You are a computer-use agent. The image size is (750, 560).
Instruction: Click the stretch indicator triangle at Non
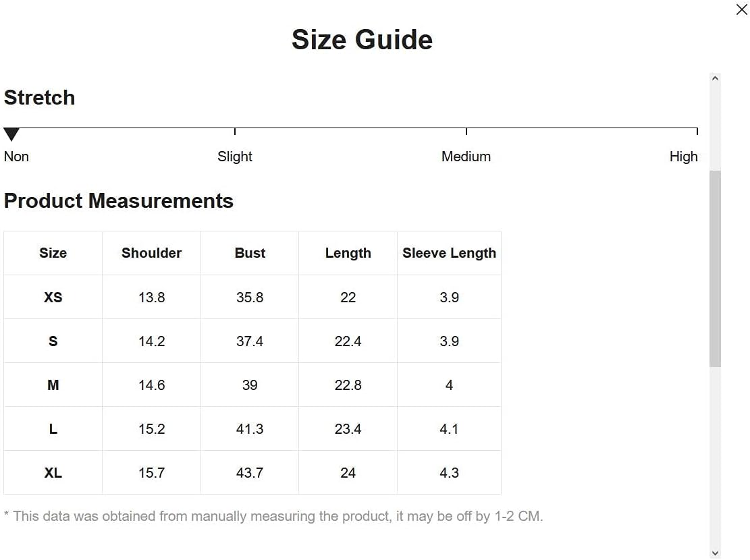(x=11, y=134)
